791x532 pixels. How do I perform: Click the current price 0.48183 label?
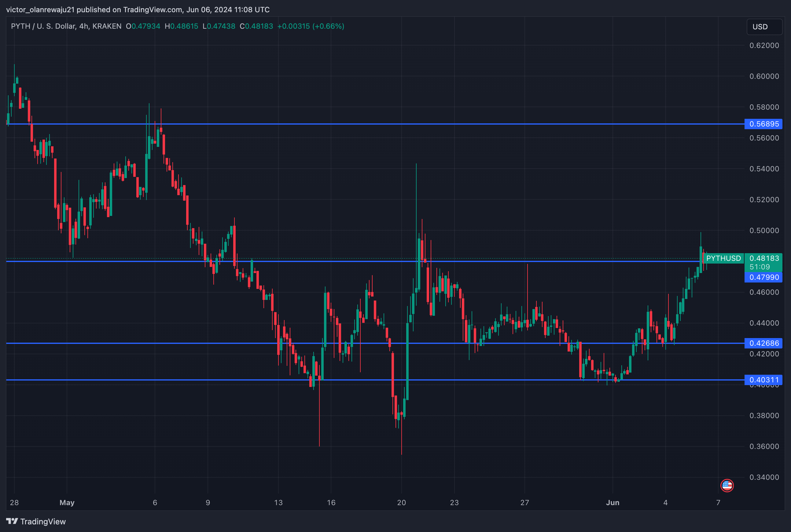point(764,258)
